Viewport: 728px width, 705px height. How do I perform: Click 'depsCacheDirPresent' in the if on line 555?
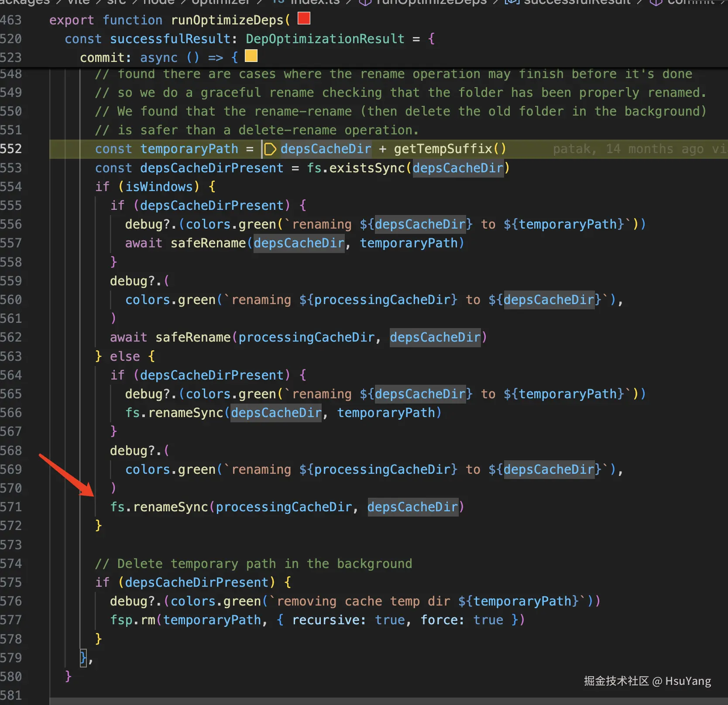coord(212,205)
